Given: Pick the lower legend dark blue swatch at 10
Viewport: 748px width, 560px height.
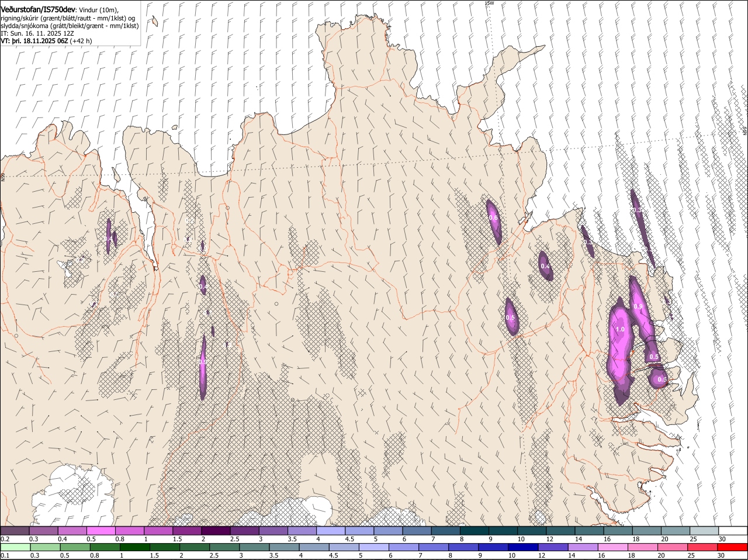Looking at the screenshot, I should [x=523, y=547].
